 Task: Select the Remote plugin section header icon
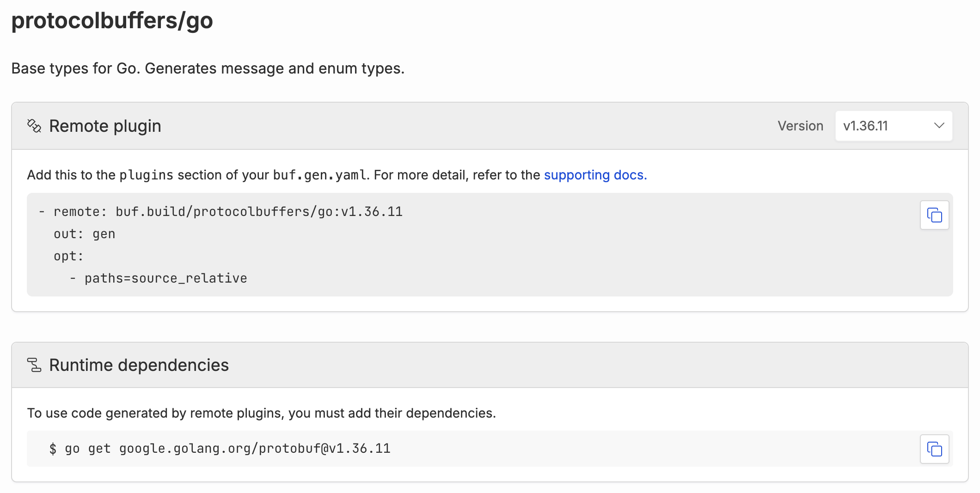coord(34,125)
